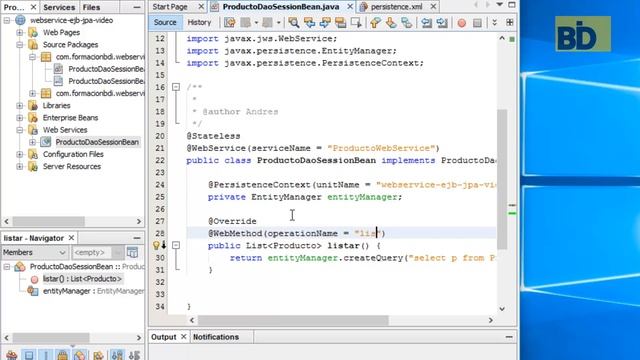Viewport: 640px width, 360px height.
Task: Toggle Bookmark icon in editor toolbar
Action: coord(407,22)
